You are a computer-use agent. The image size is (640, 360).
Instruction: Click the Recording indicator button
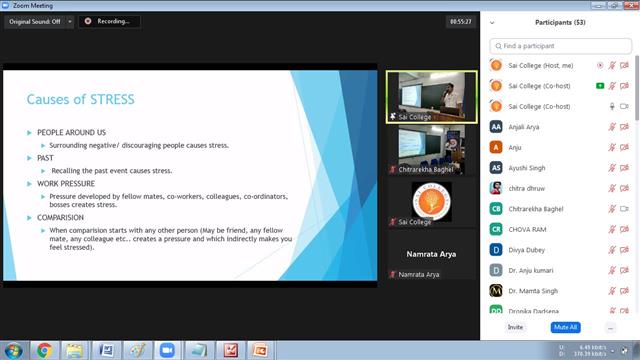point(109,22)
